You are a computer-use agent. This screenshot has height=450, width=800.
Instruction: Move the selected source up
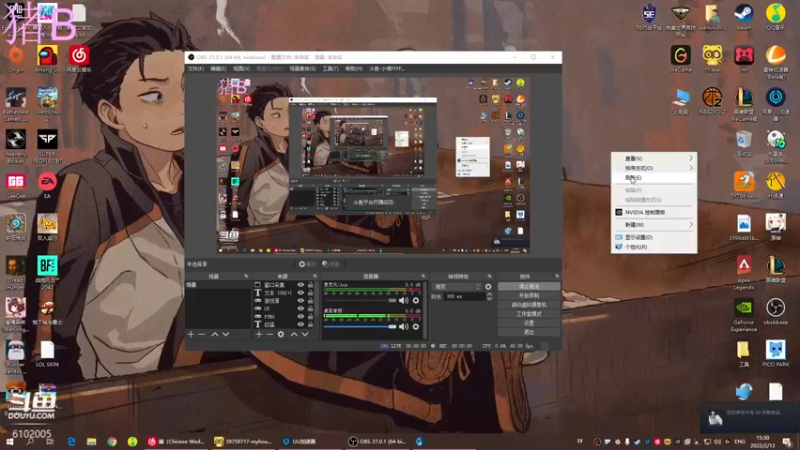(294, 334)
